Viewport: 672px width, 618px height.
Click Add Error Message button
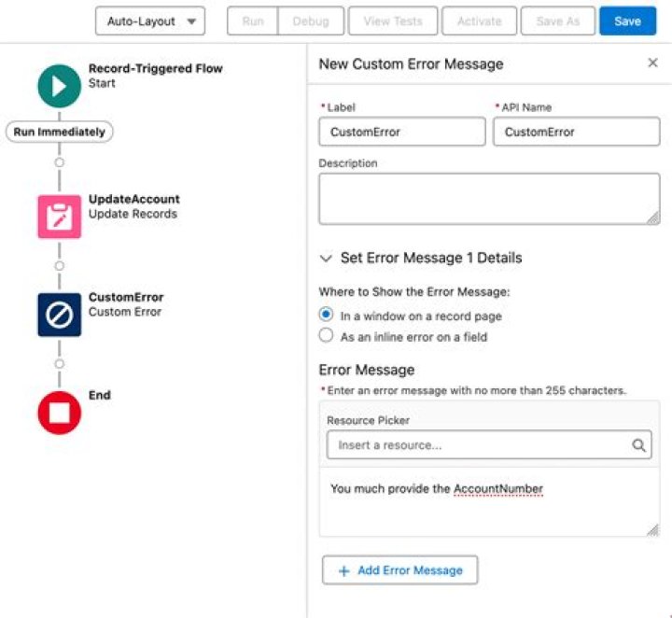click(399, 570)
